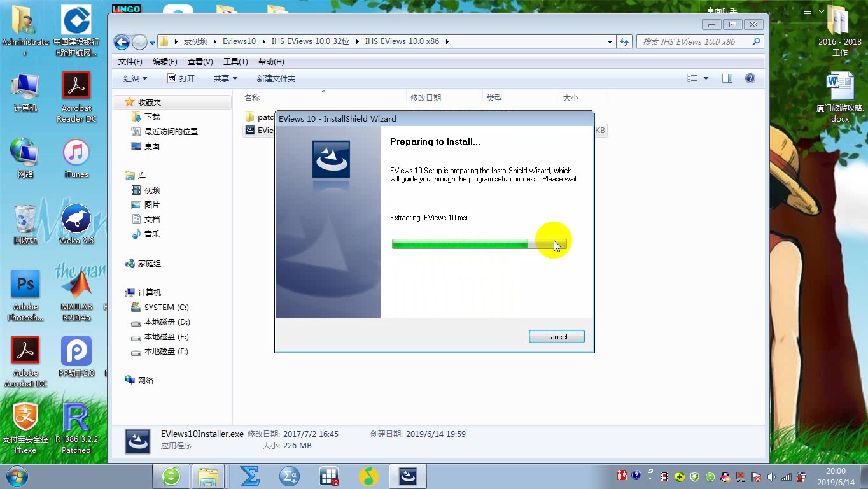
Task: Expand the 共享 dropdown
Action: tap(225, 78)
